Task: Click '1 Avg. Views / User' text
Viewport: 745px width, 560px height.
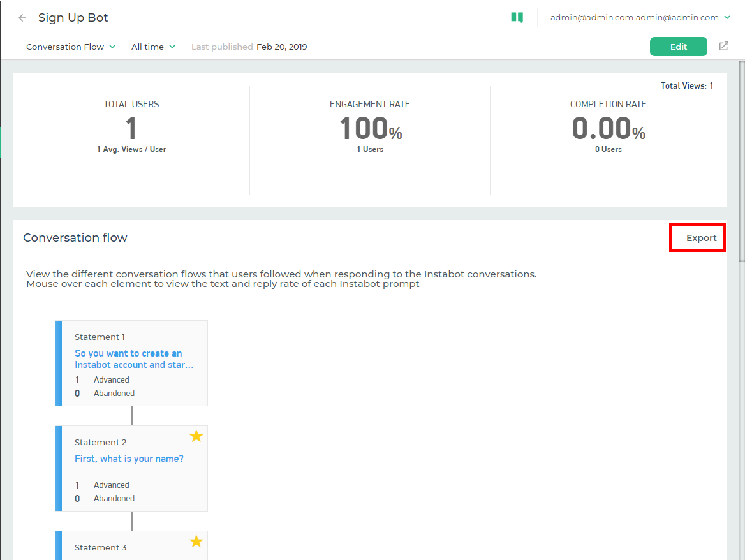Action: click(131, 149)
